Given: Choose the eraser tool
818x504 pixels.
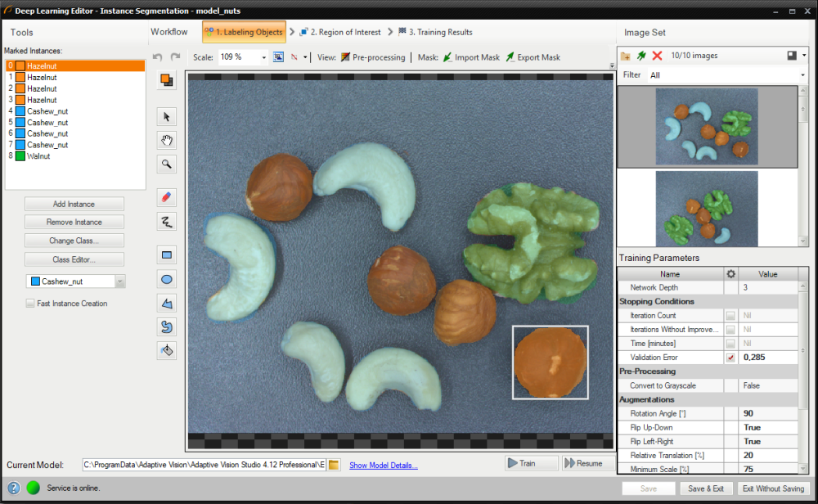Looking at the screenshot, I should [x=167, y=197].
